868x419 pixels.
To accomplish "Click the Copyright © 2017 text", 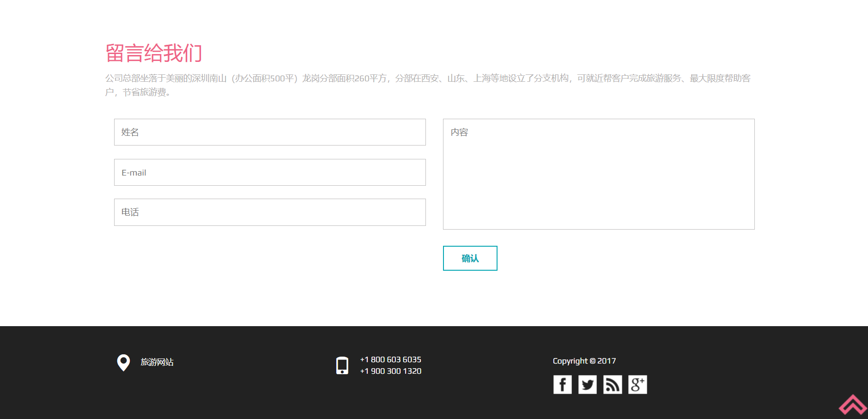I will pyautogui.click(x=584, y=361).
